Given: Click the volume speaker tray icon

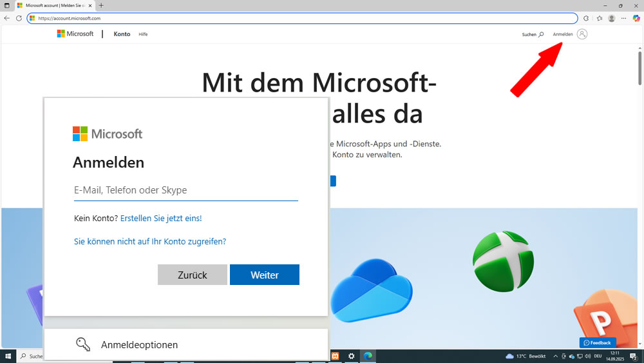Looking at the screenshot, I should click(587, 356).
